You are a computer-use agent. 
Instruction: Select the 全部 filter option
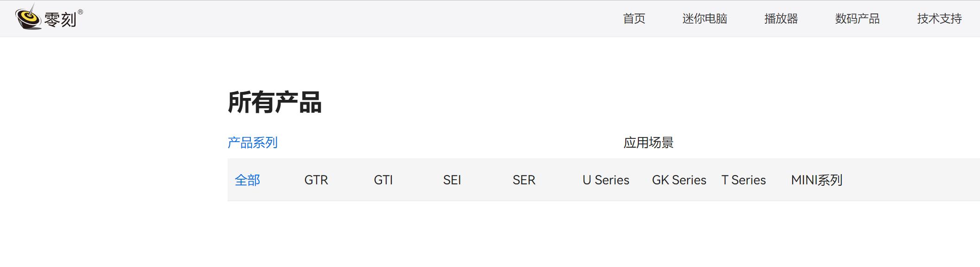tap(248, 180)
